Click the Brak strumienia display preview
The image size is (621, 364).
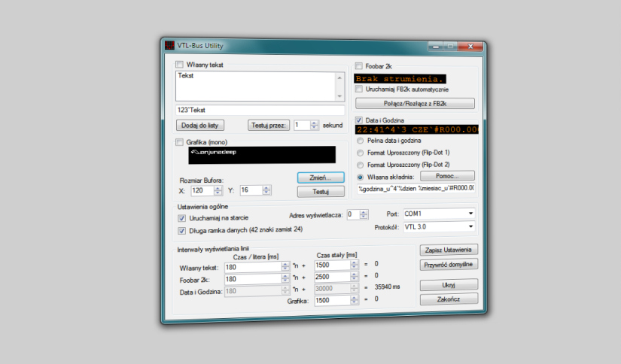click(400, 79)
